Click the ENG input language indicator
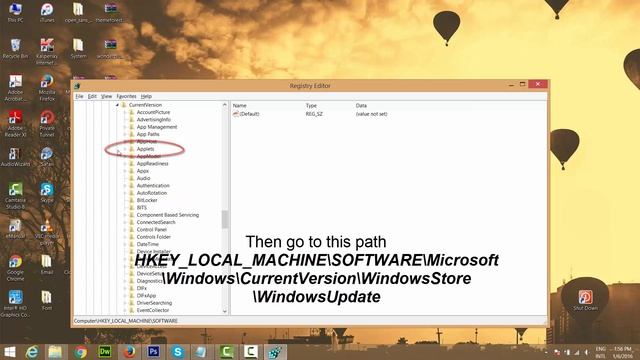Screen dimensions: 640x360 [x=600, y=353]
